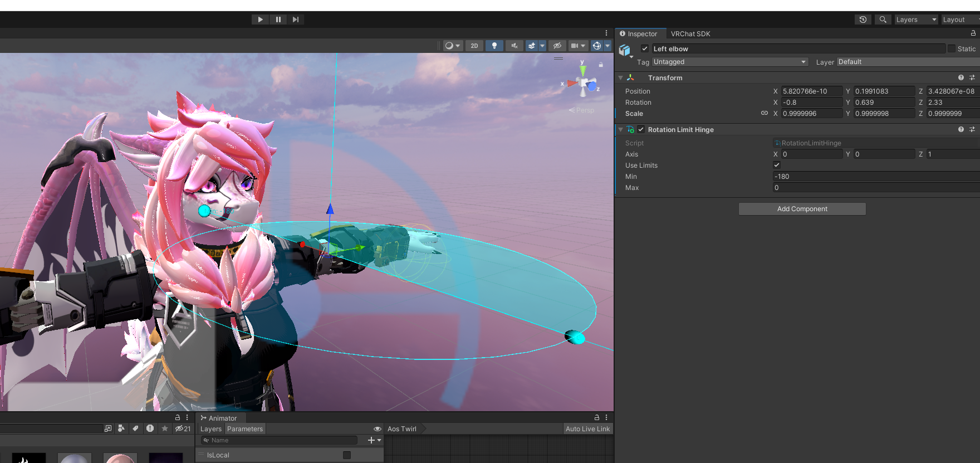This screenshot has height=463, width=980.
Task: Advance one frame with the step button
Action: pos(296,20)
